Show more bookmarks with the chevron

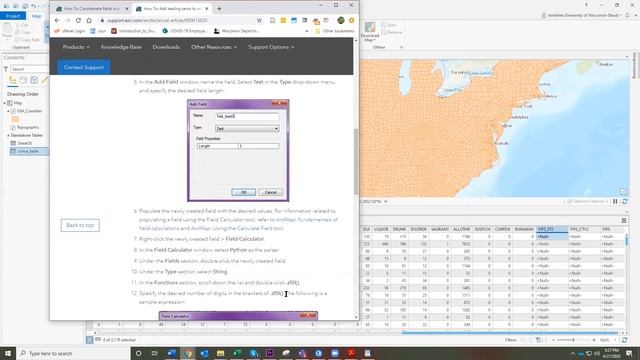(x=307, y=31)
